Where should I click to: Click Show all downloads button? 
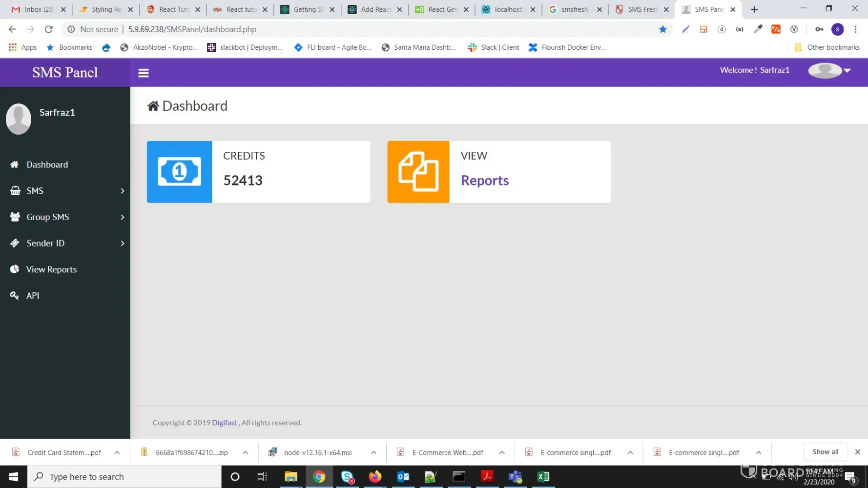[825, 452]
